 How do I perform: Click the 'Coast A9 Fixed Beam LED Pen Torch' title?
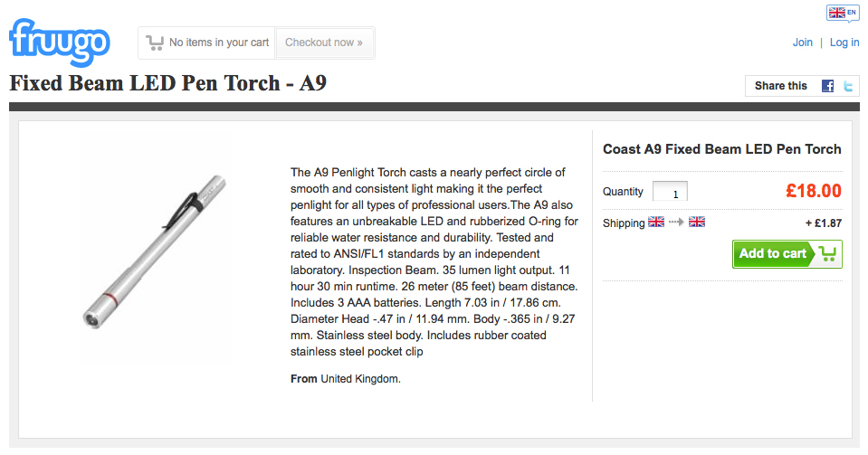(x=721, y=149)
